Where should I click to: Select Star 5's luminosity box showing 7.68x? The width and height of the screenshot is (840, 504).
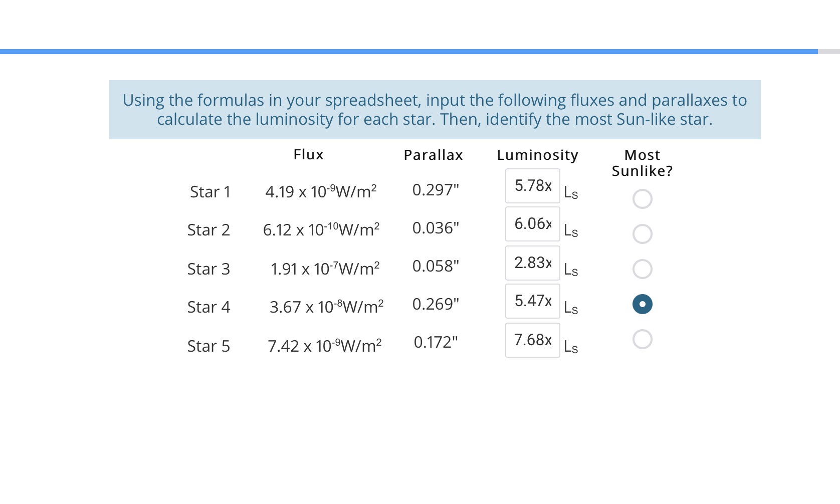pyautogui.click(x=532, y=340)
